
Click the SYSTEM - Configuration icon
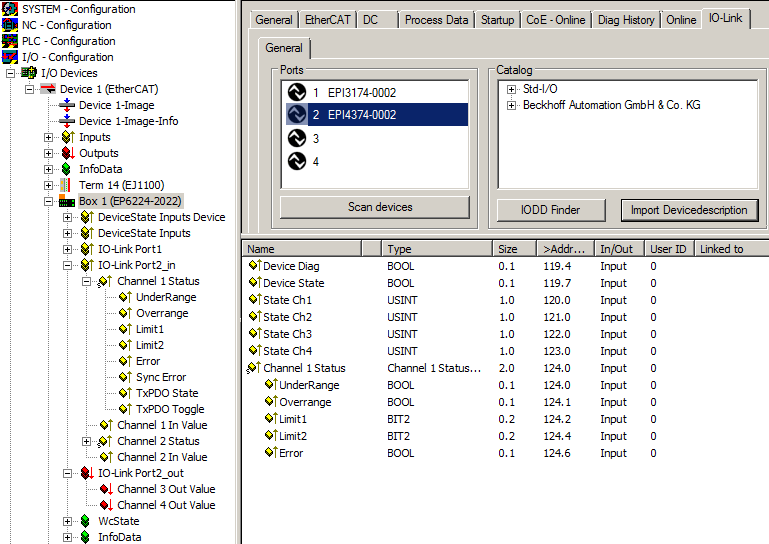click(9, 9)
